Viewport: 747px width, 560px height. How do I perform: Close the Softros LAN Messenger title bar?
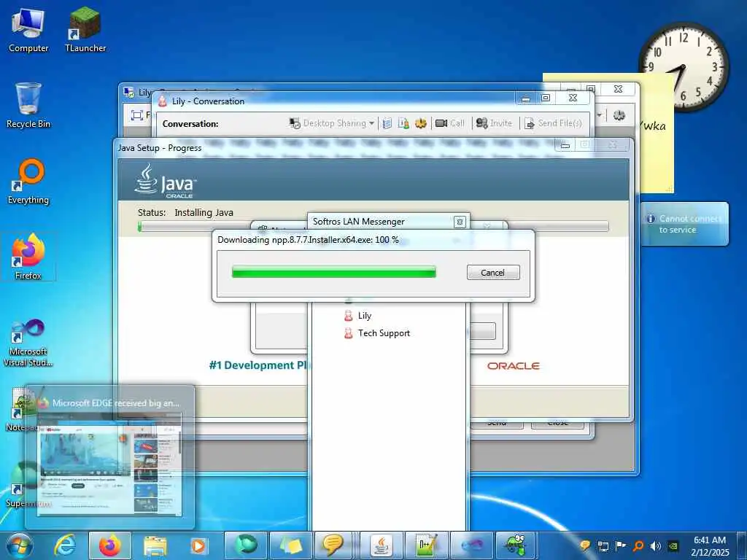(460, 222)
